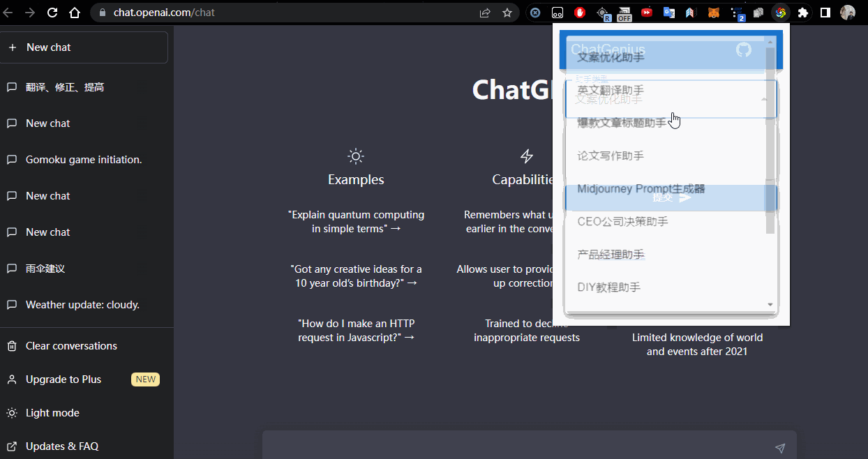868x459 pixels.
Task: Click example "How do I make an HTTP request"
Action: click(356, 331)
